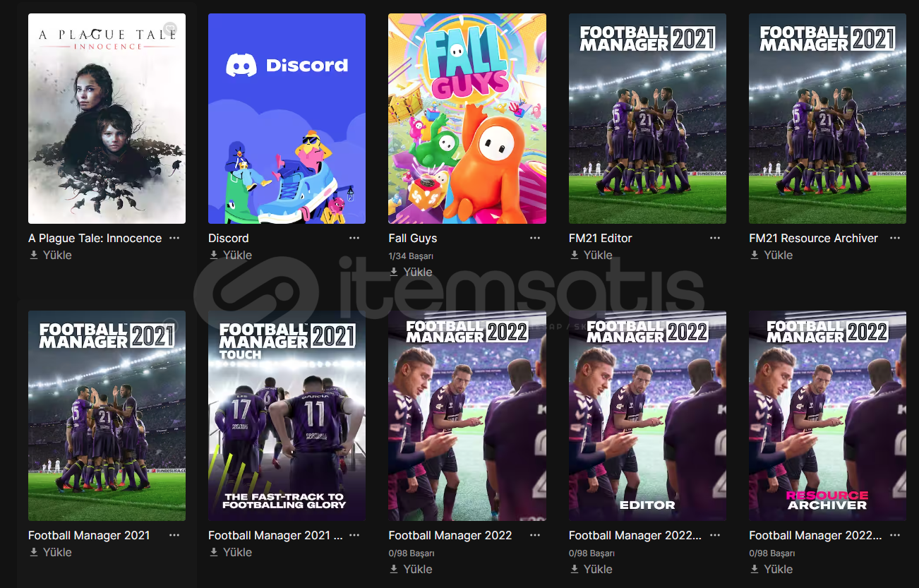The width and height of the screenshot is (919, 588).
Task: Click the Discord title text
Action: pos(229,239)
